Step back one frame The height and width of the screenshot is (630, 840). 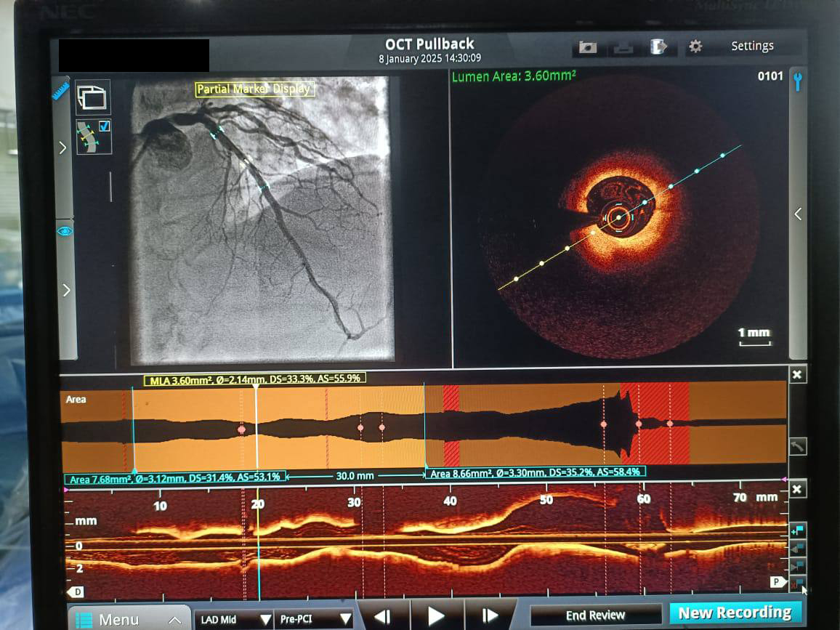click(x=383, y=616)
